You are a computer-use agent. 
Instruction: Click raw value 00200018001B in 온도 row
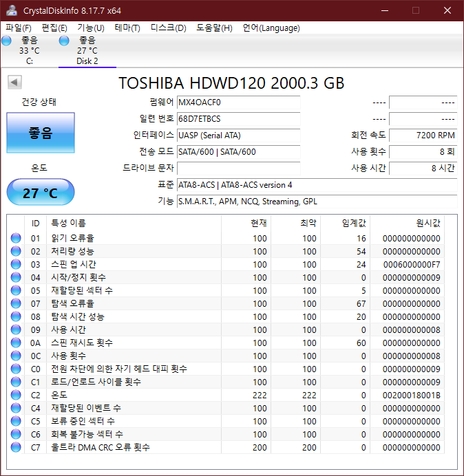(x=412, y=396)
